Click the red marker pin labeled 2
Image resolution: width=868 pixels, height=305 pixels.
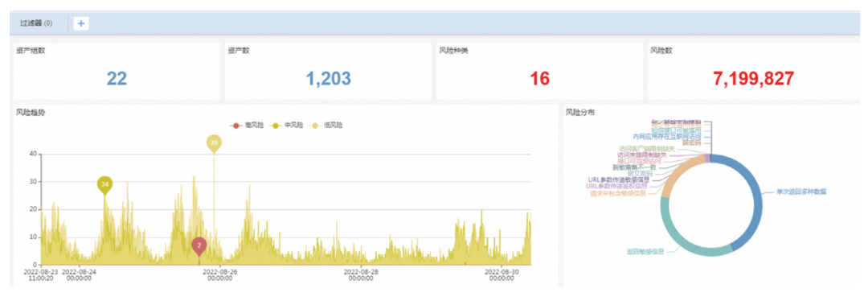(199, 245)
